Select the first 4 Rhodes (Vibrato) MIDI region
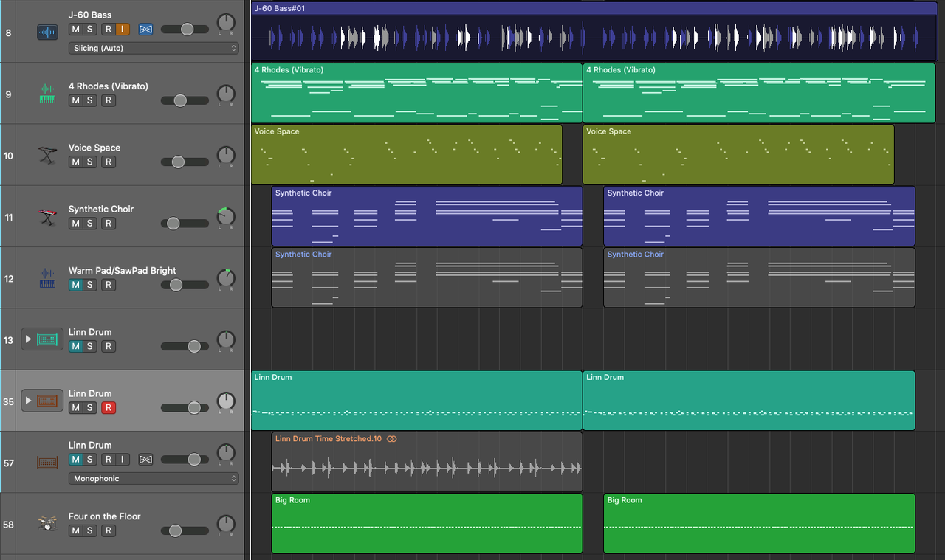Screen dimensions: 945x560 tap(416, 93)
